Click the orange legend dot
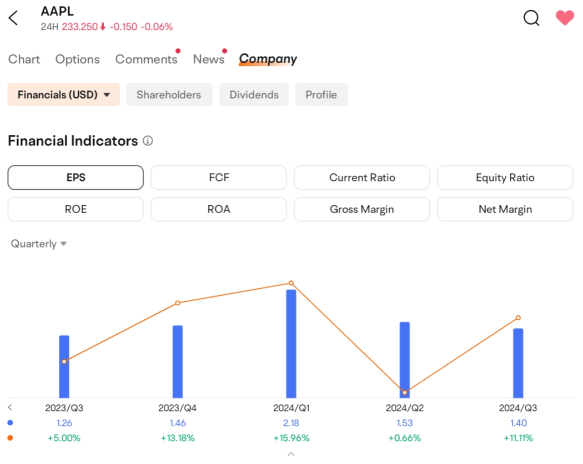This screenshot has width=583, height=464. point(10,438)
